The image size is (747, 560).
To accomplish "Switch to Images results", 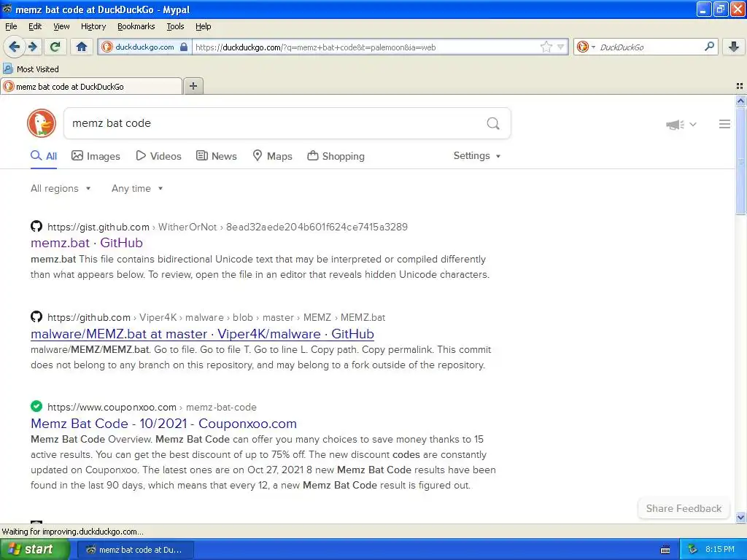I will 96,156.
